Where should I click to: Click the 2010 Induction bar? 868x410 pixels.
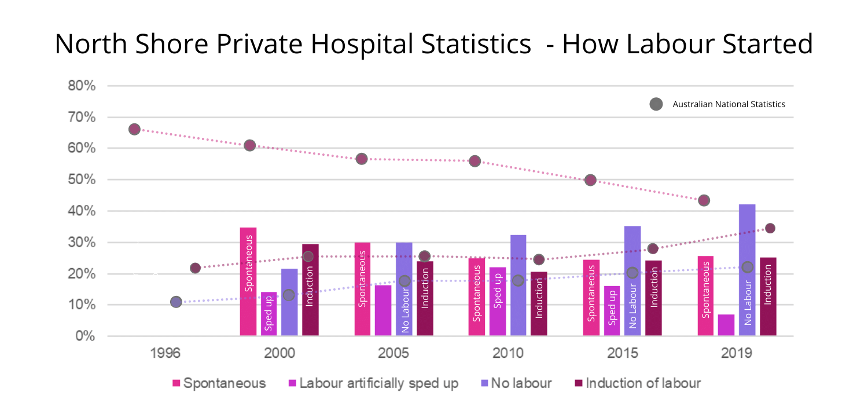[539, 303]
